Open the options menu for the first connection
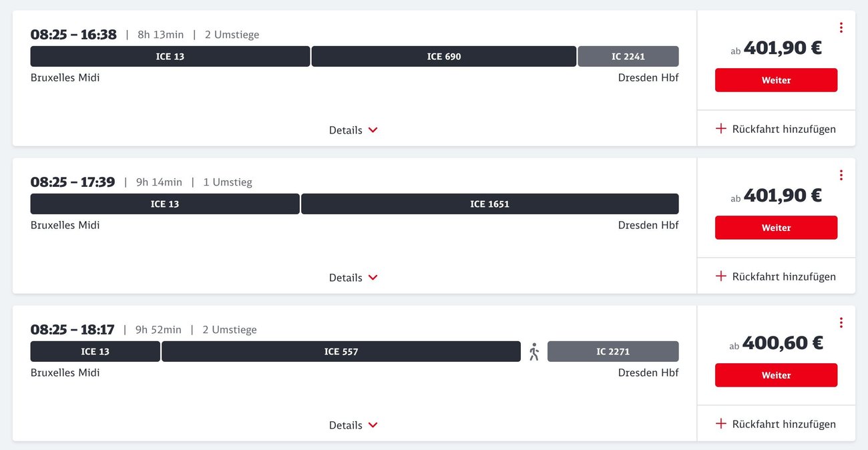Image resolution: width=868 pixels, height=450 pixels. click(841, 27)
